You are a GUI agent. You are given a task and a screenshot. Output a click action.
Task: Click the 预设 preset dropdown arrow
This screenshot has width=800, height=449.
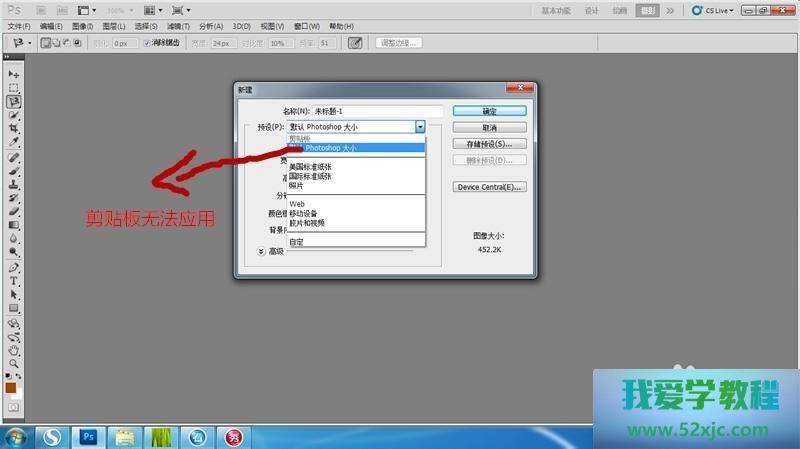coord(421,127)
